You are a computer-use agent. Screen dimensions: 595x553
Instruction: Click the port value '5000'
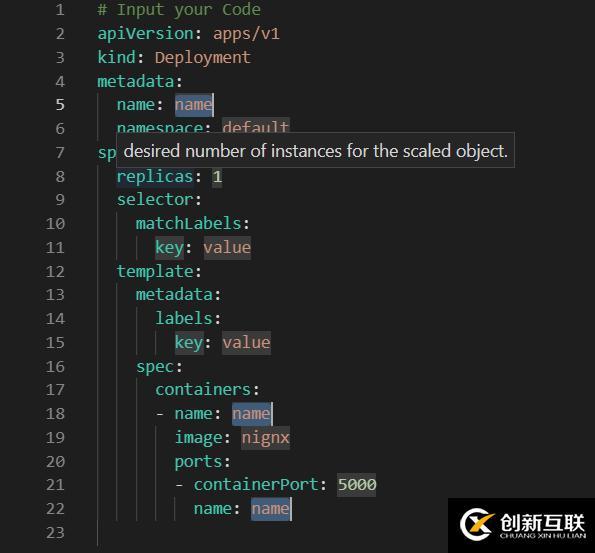click(x=357, y=485)
